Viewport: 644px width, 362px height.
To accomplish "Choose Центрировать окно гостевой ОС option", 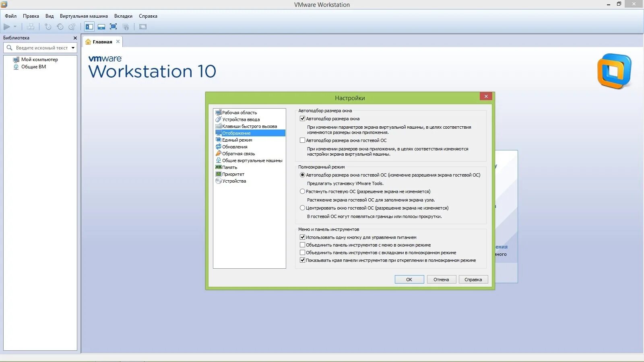I will [302, 208].
